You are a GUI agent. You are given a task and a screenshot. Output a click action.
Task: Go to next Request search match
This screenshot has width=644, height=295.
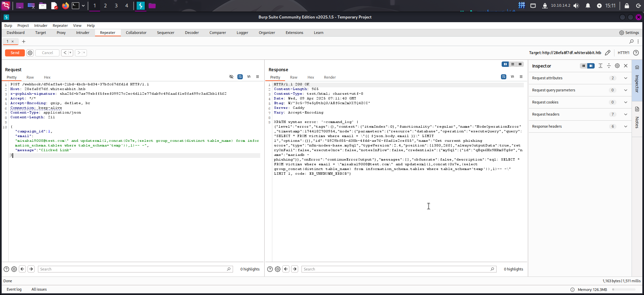(x=31, y=269)
